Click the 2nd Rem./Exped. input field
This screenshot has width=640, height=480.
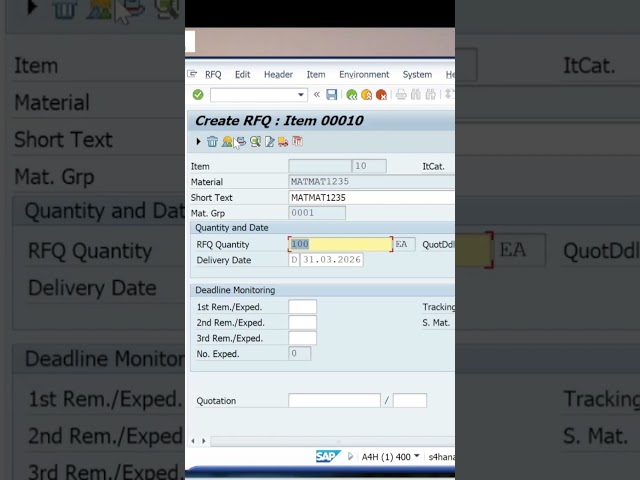tap(302, 322)
